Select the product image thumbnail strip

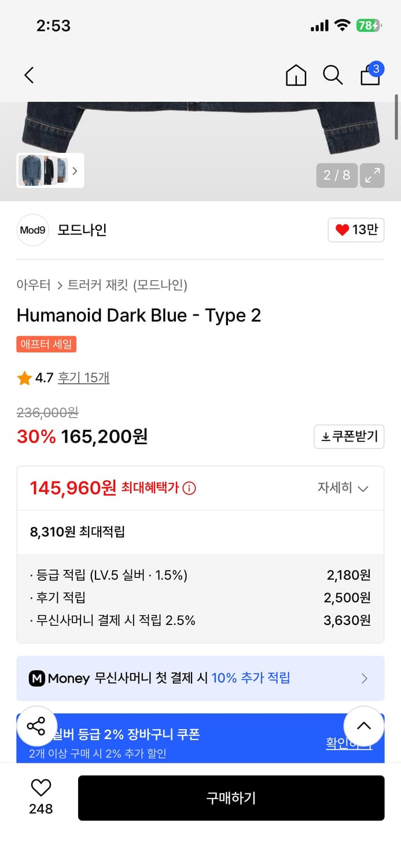(x=50, y=171)
